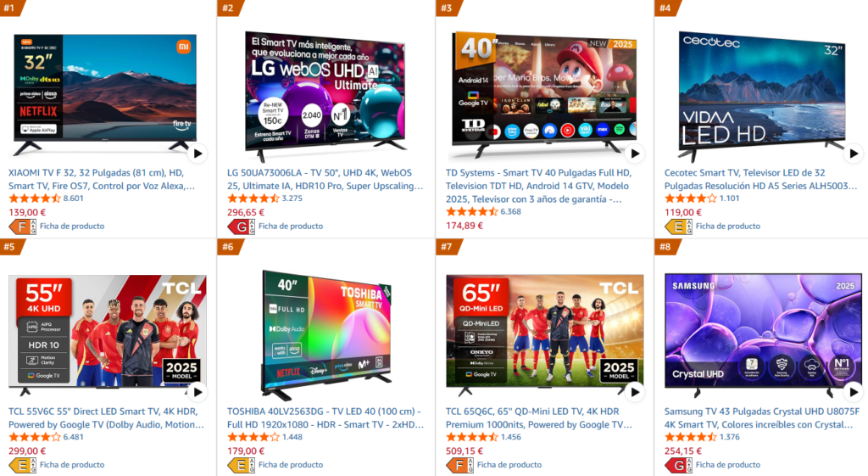Open energy label E for Cecotec TV

pyautogui.click(x=679, y=227)
